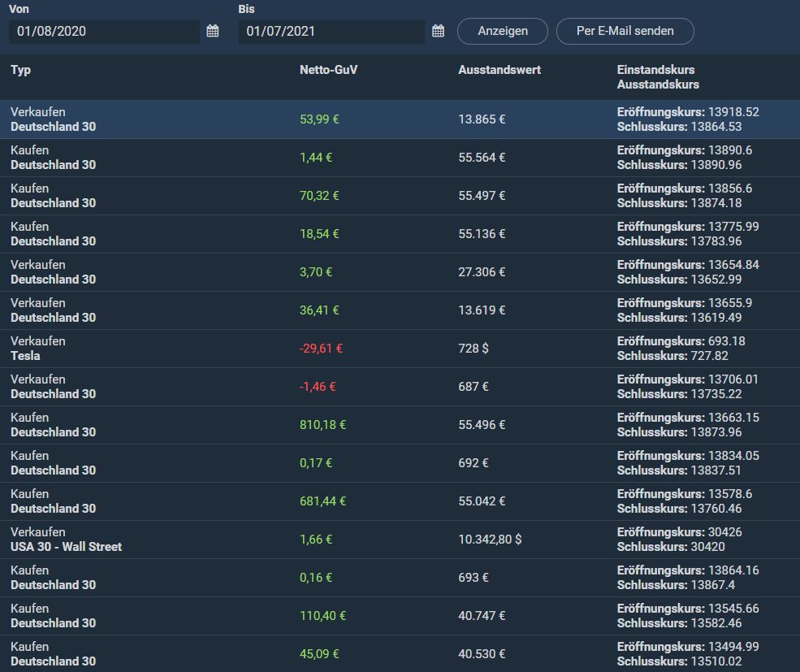Click Schlusskurs 13510.02 value
This screenshot has height=672, width=800.
click(716, 661)
